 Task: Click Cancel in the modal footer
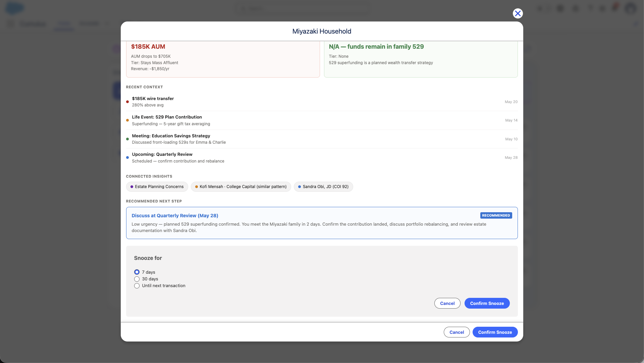click(x=457, y=332)
